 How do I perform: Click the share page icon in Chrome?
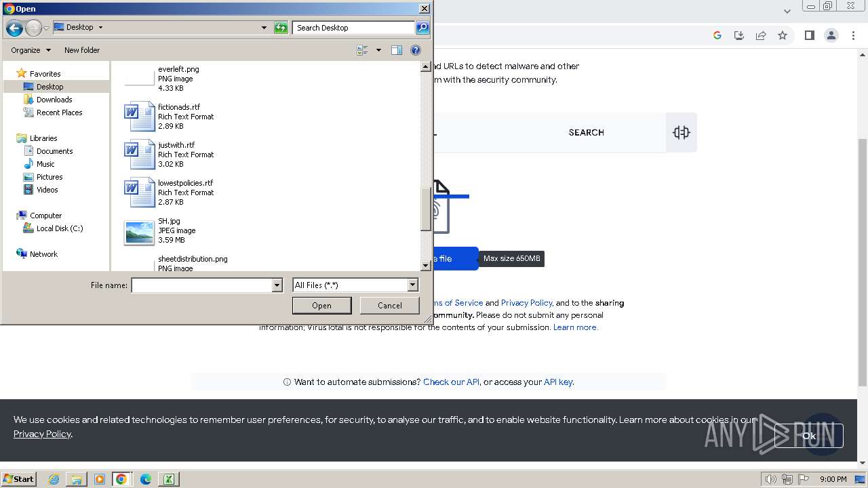[761, 35]
